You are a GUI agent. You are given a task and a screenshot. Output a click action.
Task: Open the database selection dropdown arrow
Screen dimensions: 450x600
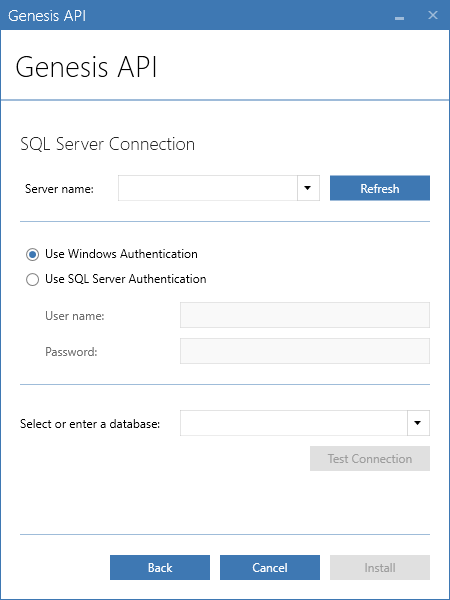(x=418, y=423)
